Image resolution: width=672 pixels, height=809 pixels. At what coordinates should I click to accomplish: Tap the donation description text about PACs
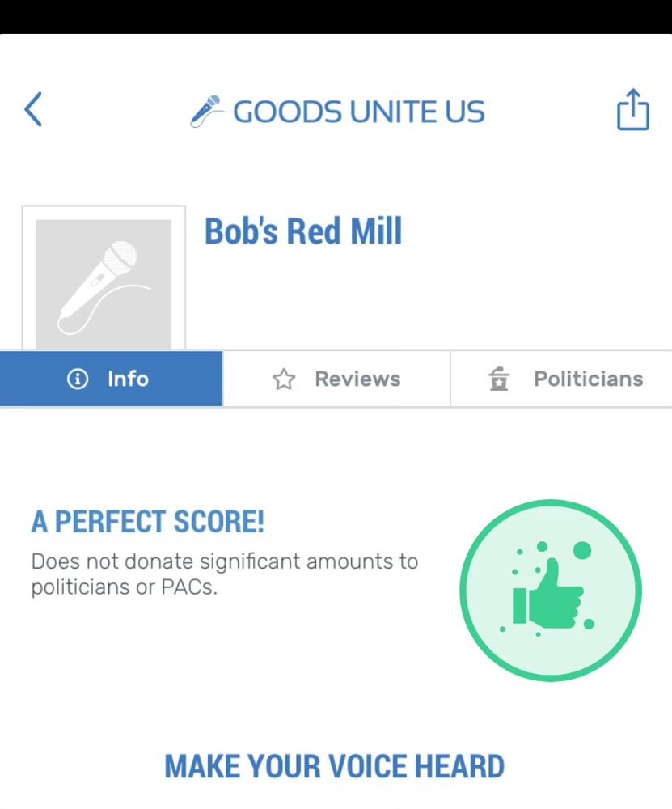coord(224,574)
